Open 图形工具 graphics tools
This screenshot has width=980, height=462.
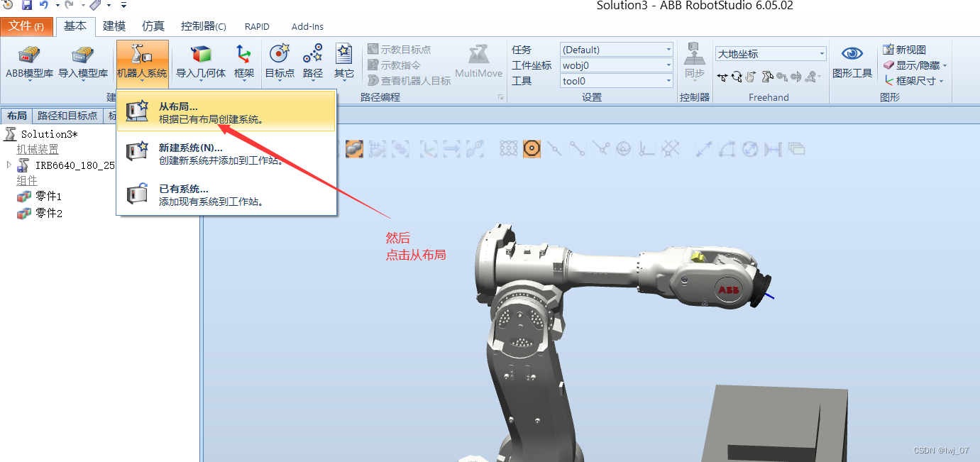[852, 62]
